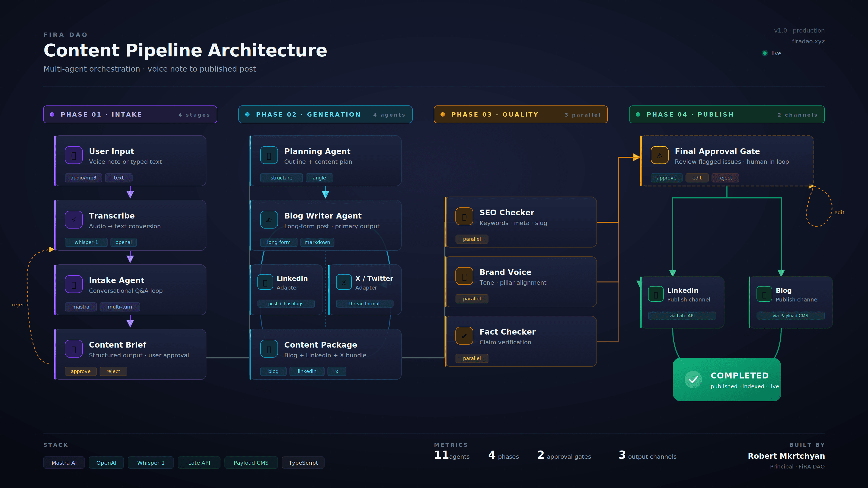Click the Brand Voice card icon
868x488 pixels.
click(x=464, y=276)
